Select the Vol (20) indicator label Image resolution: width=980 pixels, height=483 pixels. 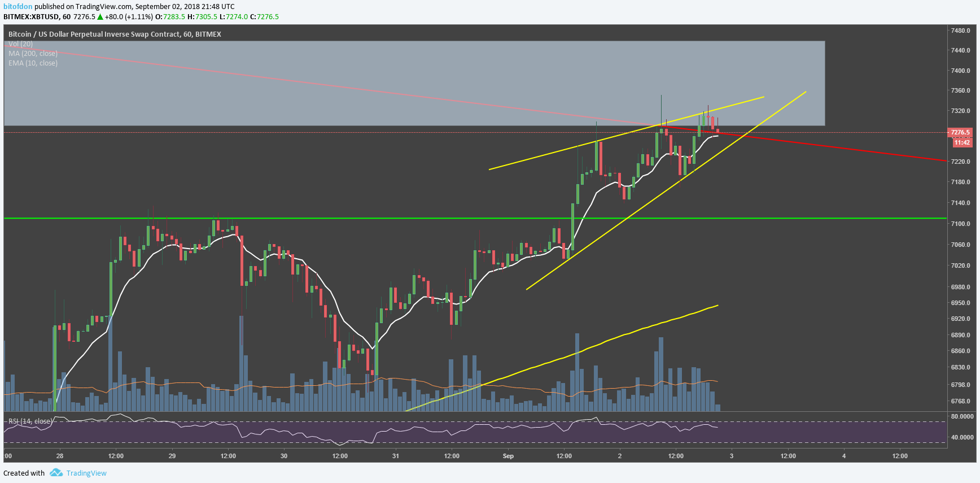20,44
